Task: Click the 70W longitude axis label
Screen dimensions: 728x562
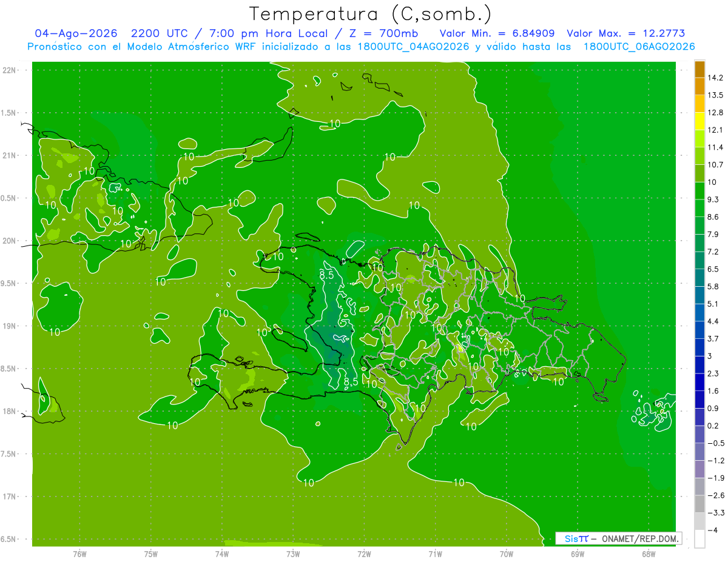Action: tap(507, 554)
